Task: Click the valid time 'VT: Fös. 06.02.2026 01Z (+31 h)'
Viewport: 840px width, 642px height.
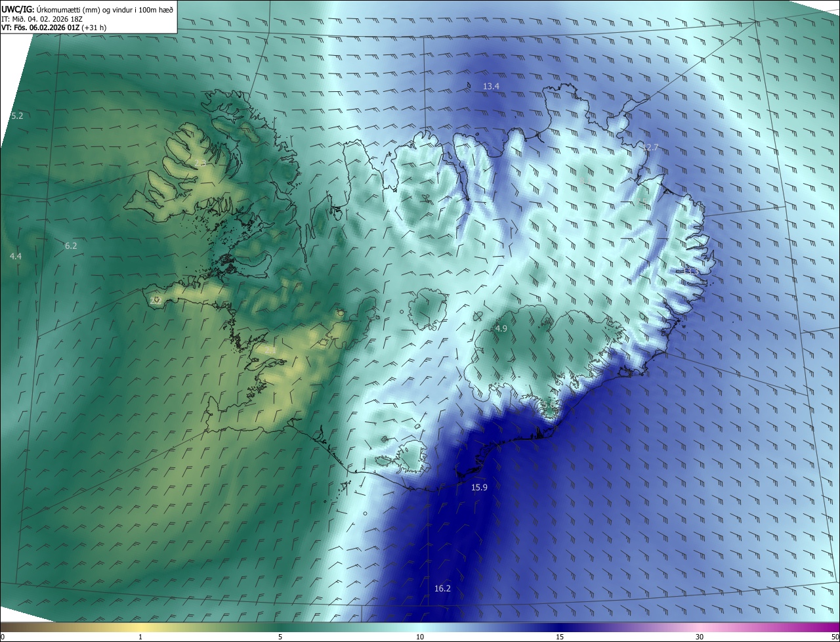Action: point(54,28)
